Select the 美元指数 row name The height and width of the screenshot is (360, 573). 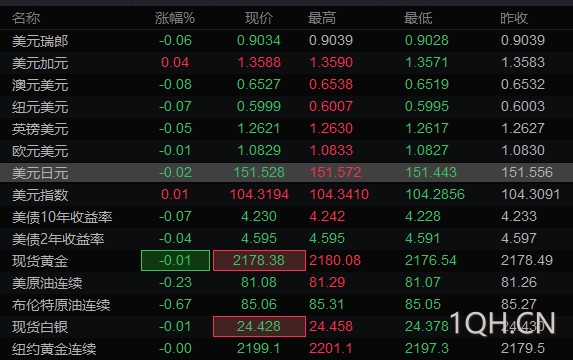[40, 195]
